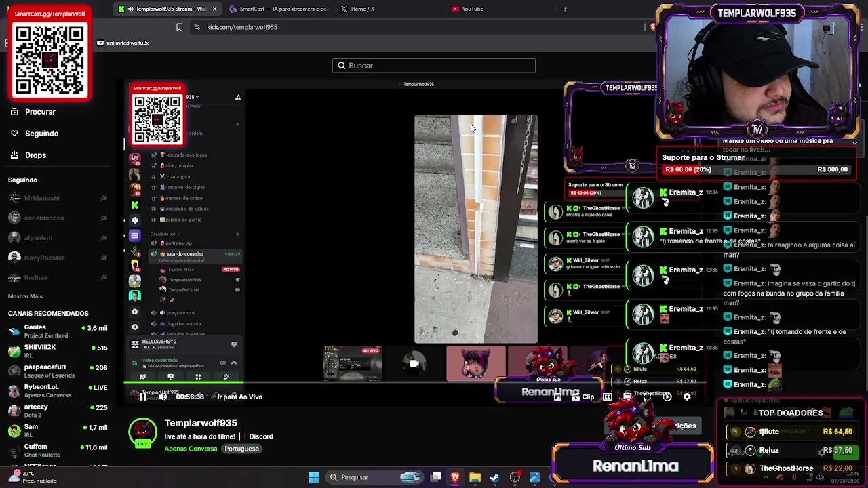Open a new browser tab
This screenshot has width=868, height=488.
point(565,9)
